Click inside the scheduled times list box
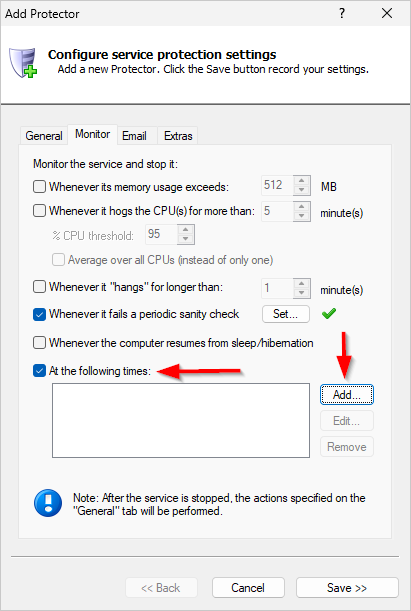This screenshot has width=411, height=611. [181, 420]
